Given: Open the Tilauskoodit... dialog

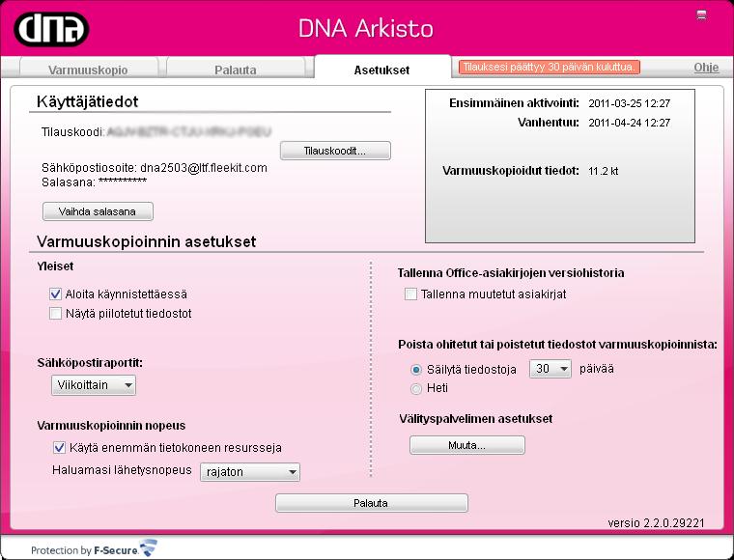Looking at the screenshot, I should pyautogui.click(x=335, y=151).
